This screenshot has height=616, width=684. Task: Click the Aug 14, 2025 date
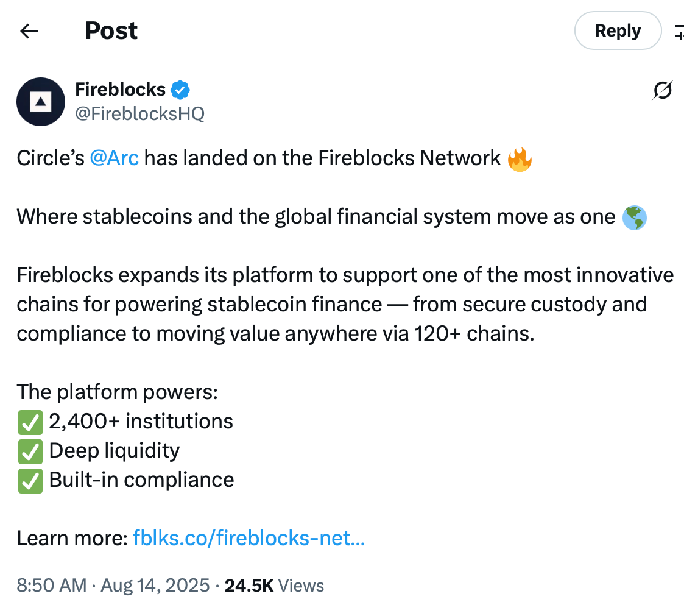pyautogui.click(x=155, y=586)
